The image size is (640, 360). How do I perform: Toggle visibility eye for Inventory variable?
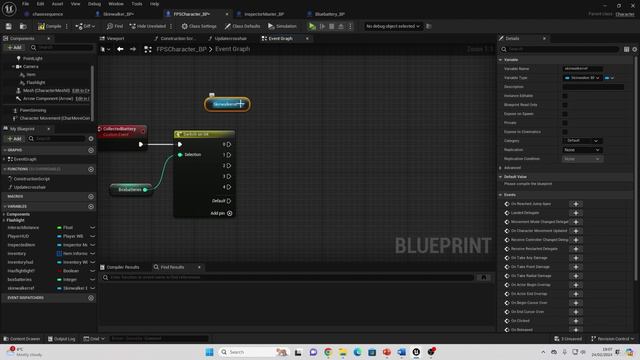(x=93, y=253)
